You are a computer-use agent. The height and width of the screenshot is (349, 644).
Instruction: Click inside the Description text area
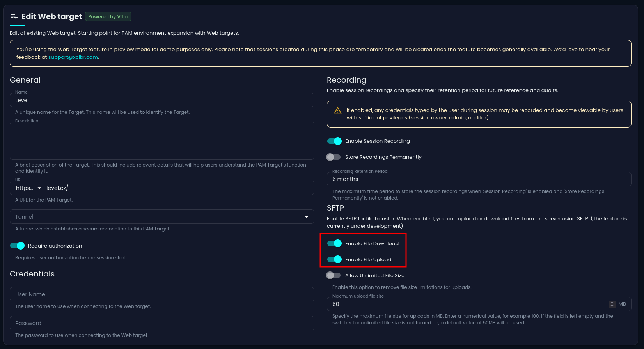[162, 141]
